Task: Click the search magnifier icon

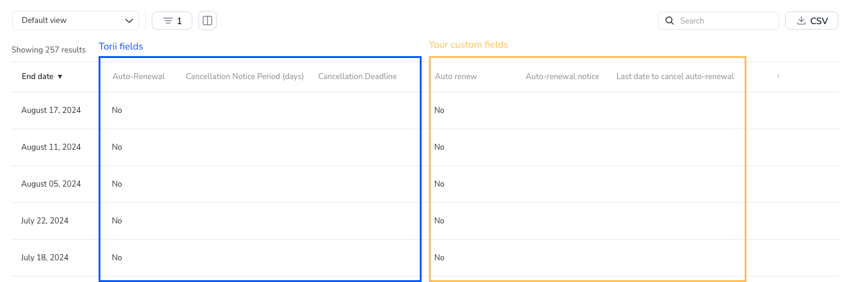Action: (670, 21)
